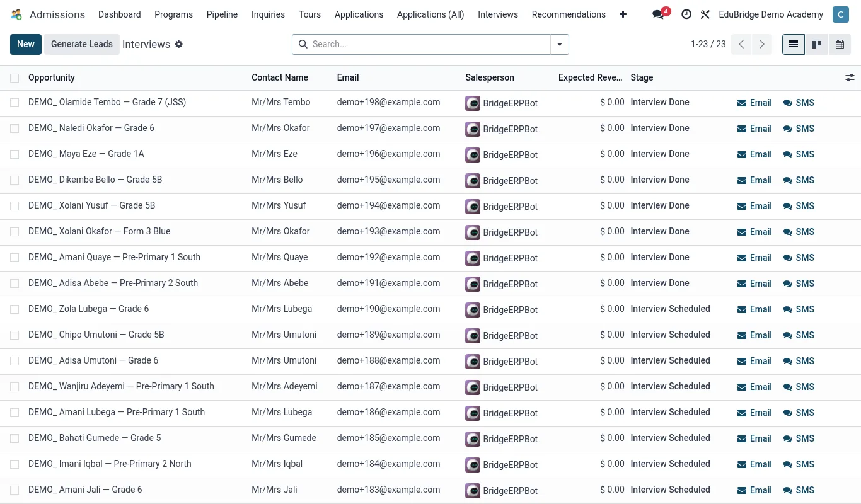Image resolution: width=861 pixels, height=504 pixels.
Task: Open the EduBridge Demo Academy company switcher
Action: (x=771, y=14)
